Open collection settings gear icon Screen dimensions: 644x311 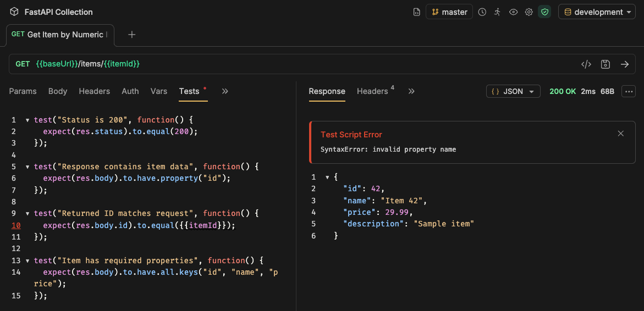pos(529,12)
